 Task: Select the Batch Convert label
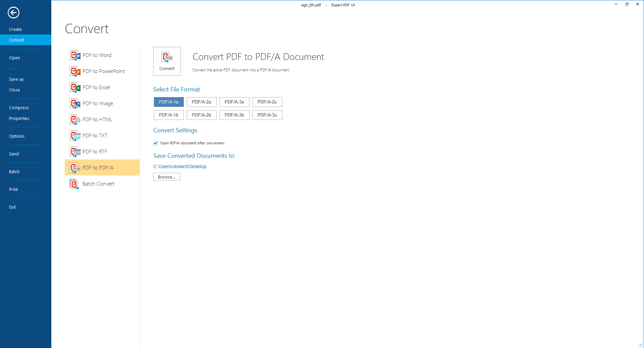coord(98,184)
